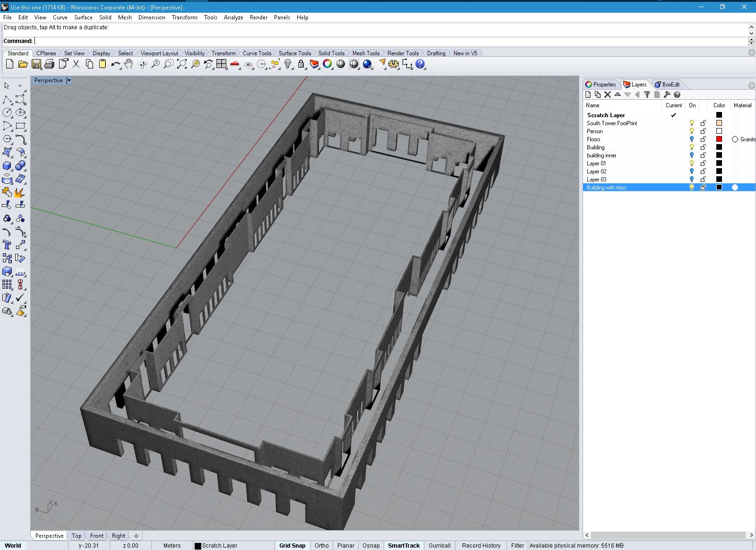Activate the Pan hand tool
The image size is (756, 550).
click(x=129, y=64)
